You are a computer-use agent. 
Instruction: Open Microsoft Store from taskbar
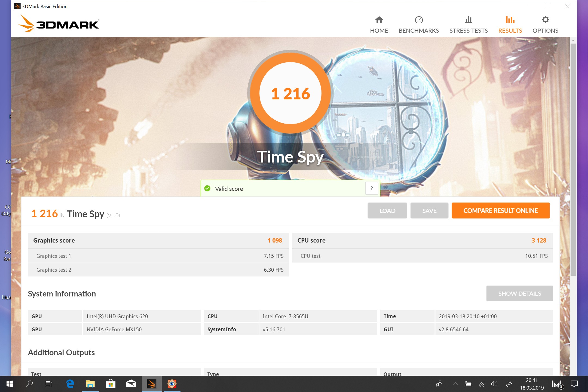point(111,384)
